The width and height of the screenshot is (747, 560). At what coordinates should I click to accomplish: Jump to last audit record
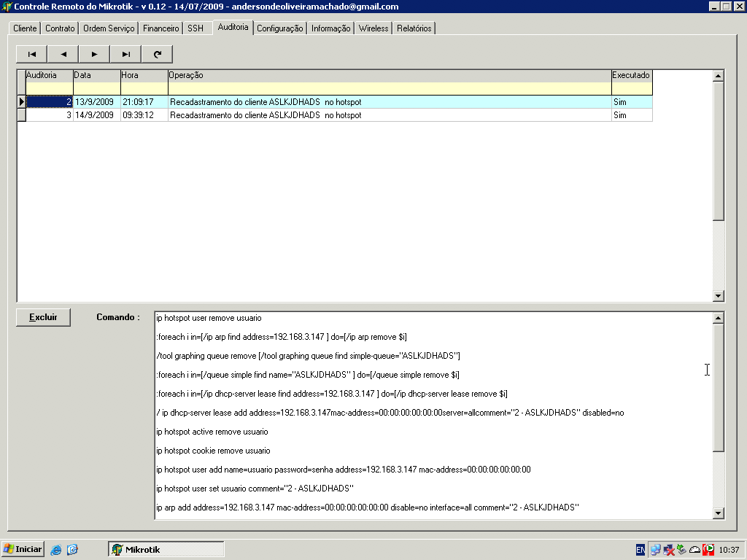click(125, 54)
